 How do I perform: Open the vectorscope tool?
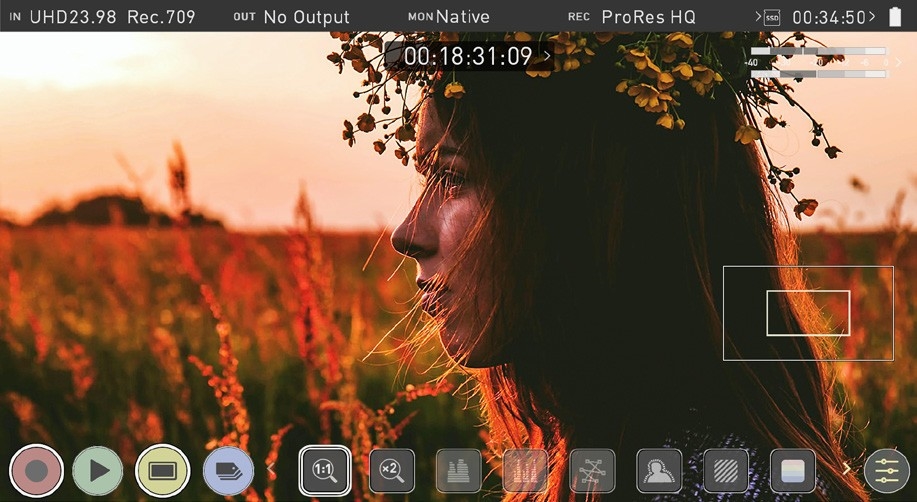click(593, 470)
